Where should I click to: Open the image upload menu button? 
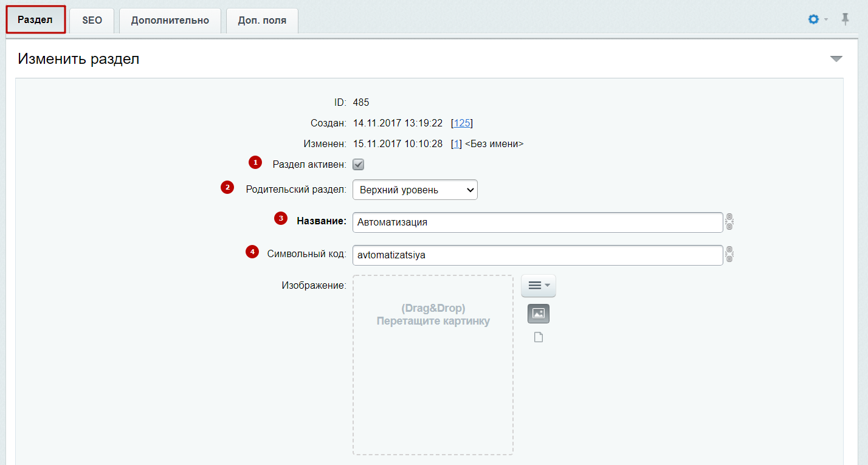pos(539,286)
